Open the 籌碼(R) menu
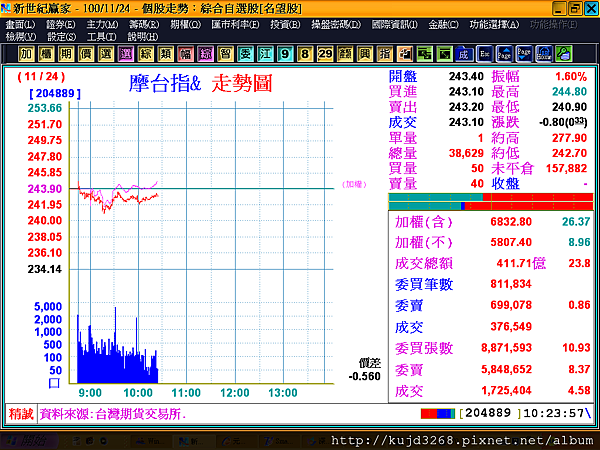The width and height of the screenshot is (600, 450). pos(144,25)
